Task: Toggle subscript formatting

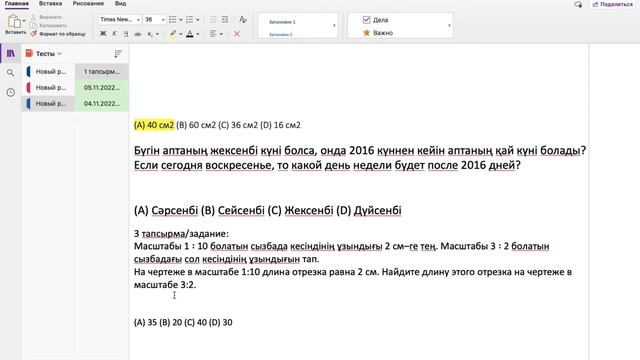Action: [x=150, y=34]
